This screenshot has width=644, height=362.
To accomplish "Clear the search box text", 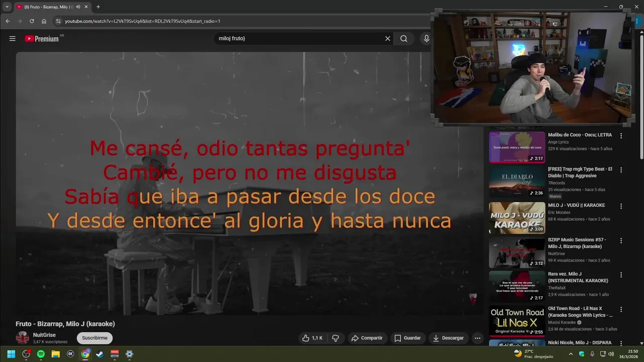I will [387, 39].
